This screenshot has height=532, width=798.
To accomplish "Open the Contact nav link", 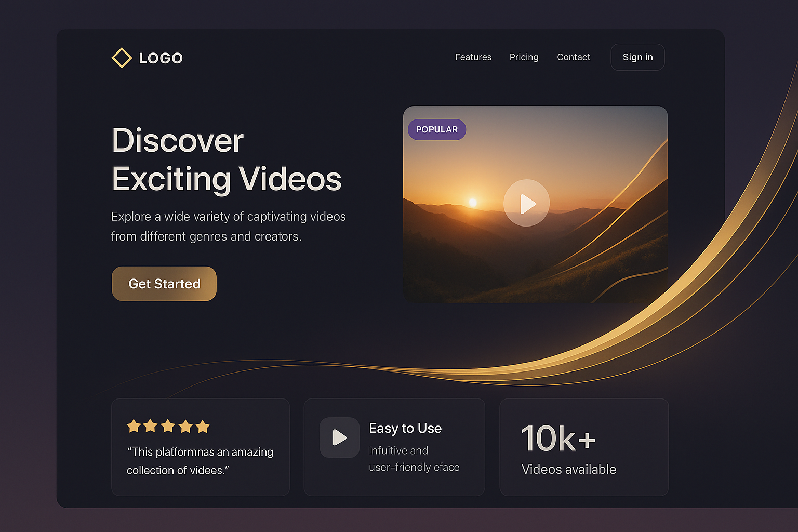I will (574, 57).
